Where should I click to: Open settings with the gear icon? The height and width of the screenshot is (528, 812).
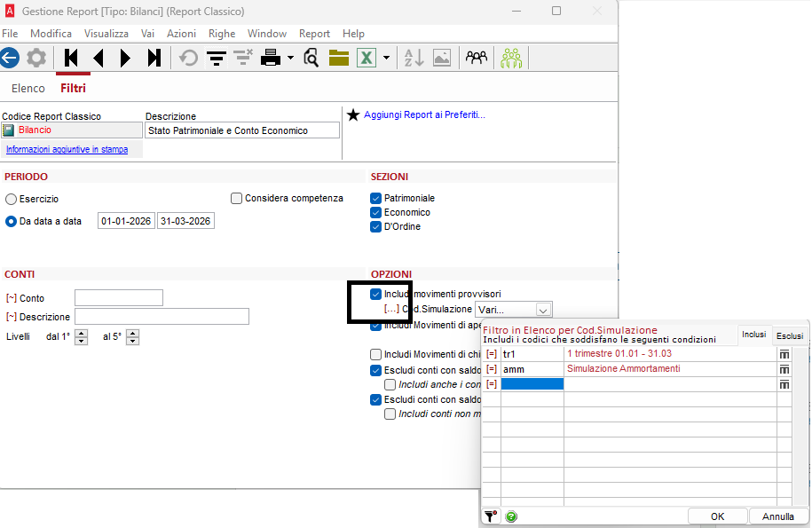point(36,58)
